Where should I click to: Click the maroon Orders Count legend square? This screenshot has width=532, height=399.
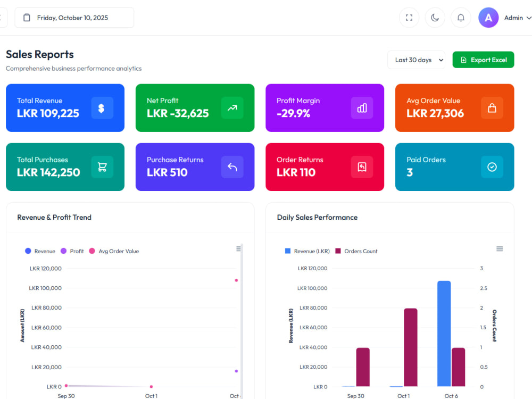pos(338,251)
